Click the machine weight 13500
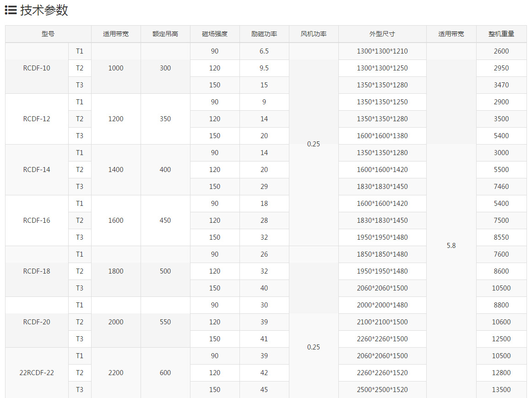 [x=501, y=390]
